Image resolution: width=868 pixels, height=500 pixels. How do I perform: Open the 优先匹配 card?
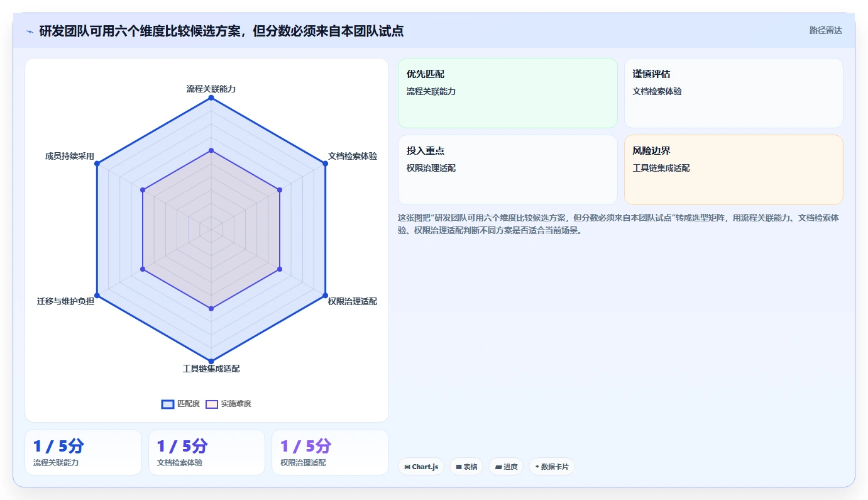[x=508, y=93]
